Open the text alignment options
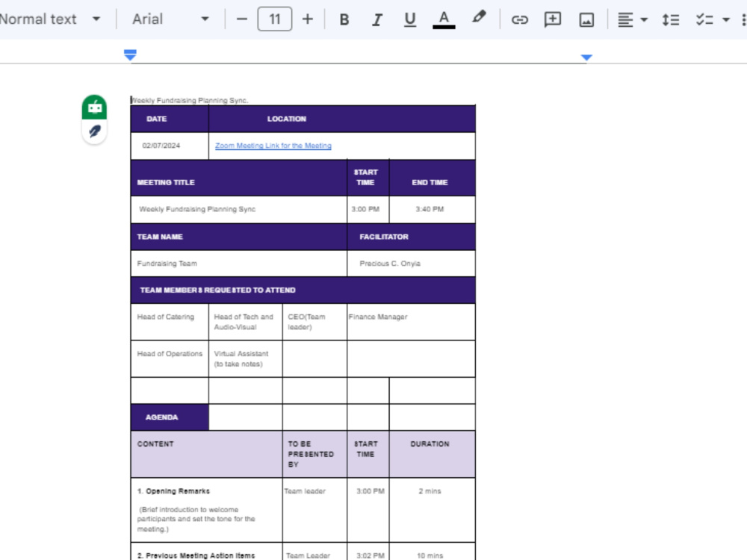This screenshot has width=747, height=560. point(632,19)
